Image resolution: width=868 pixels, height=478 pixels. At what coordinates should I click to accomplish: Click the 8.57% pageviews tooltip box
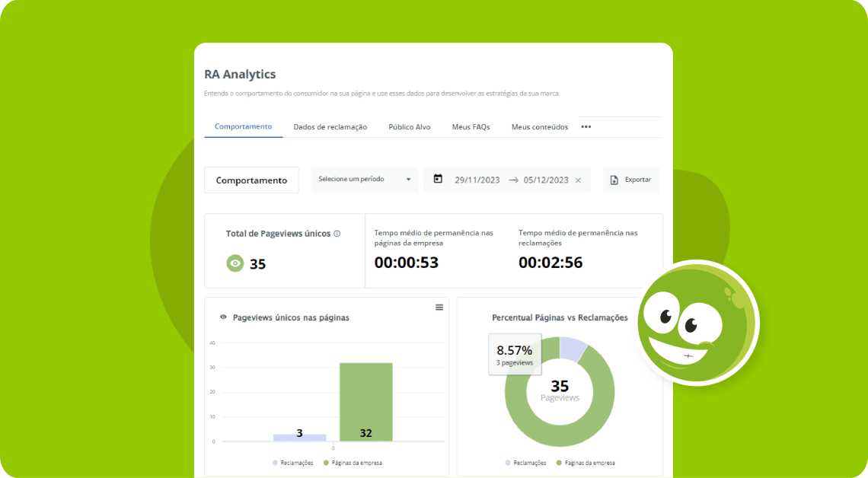(515, 354)
